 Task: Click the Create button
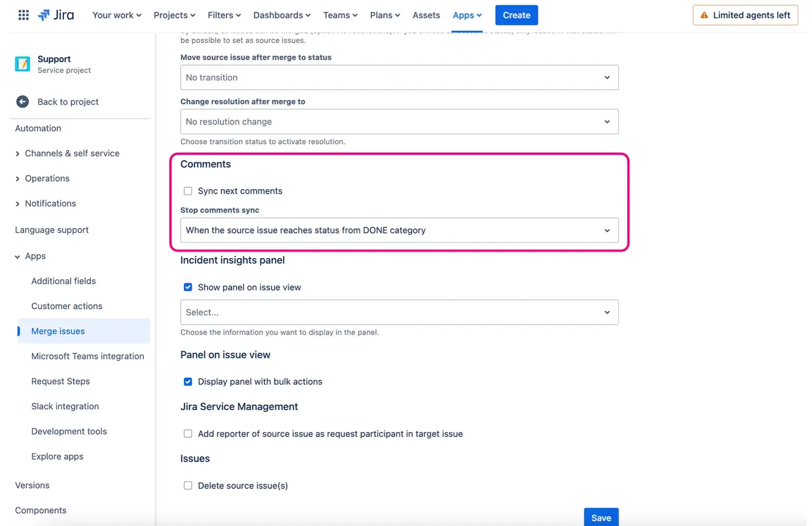coord(516,15)
